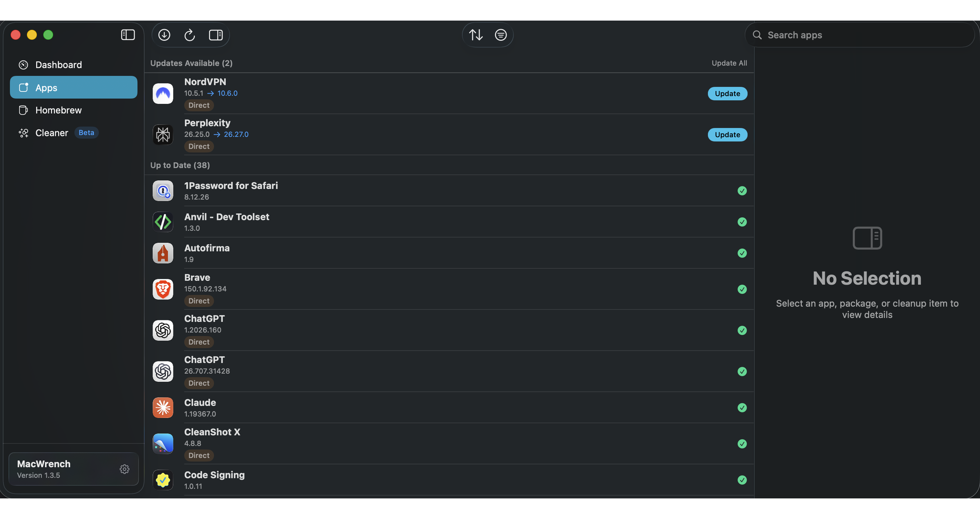
Task: Click the CleanShot X app icon
Action: tap(163, 444)
